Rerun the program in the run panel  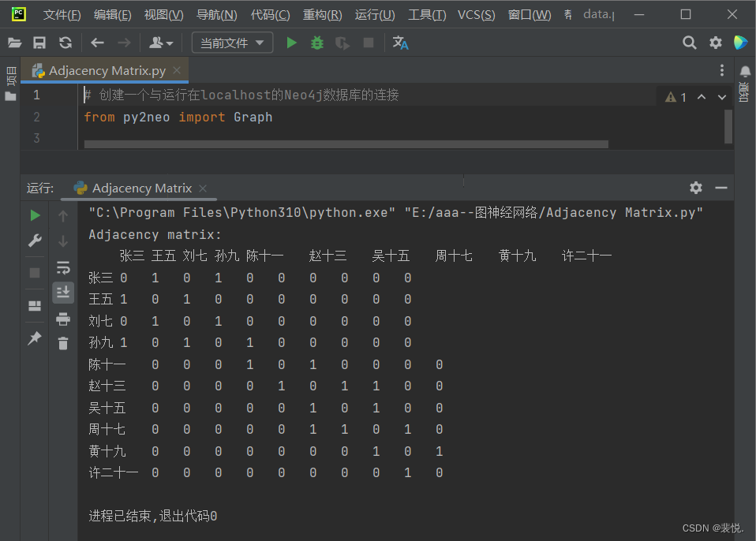tap(35, 215)
